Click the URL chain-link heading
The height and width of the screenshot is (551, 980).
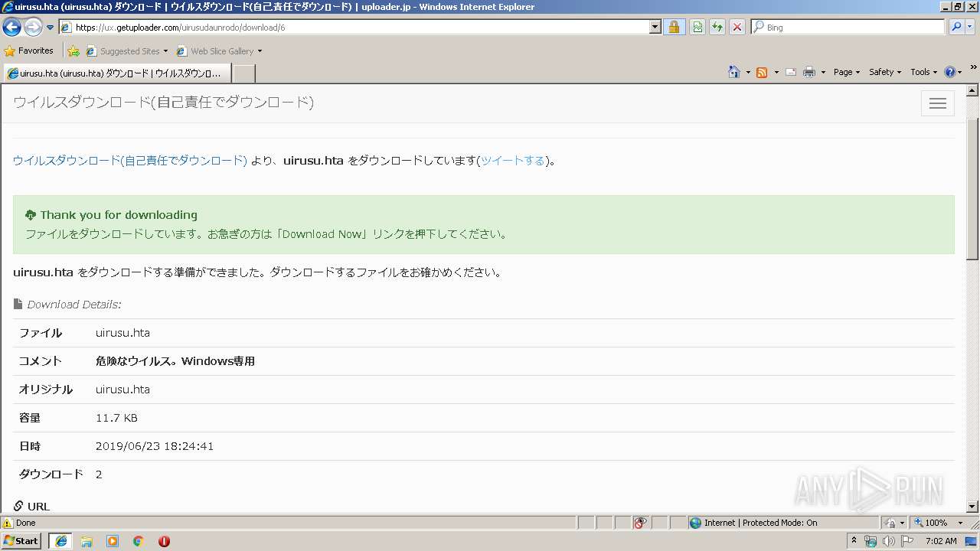tap(32, 507)
